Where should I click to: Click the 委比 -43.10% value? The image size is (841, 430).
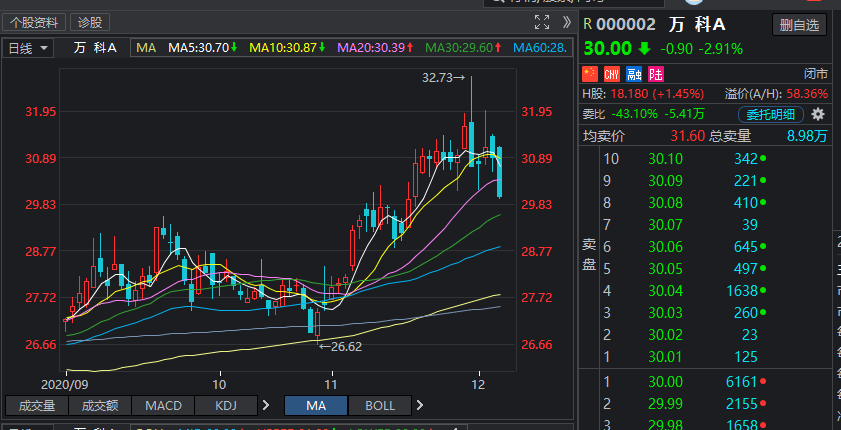633,114
